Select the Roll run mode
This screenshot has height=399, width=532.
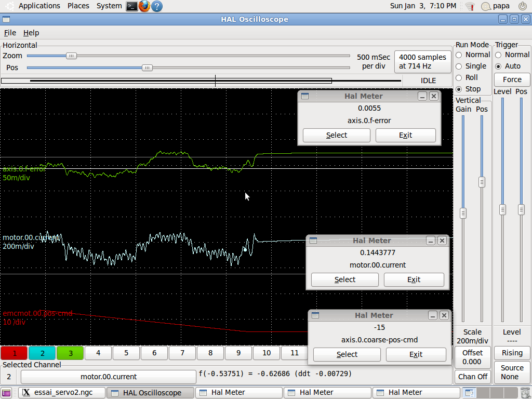(459, 77)
